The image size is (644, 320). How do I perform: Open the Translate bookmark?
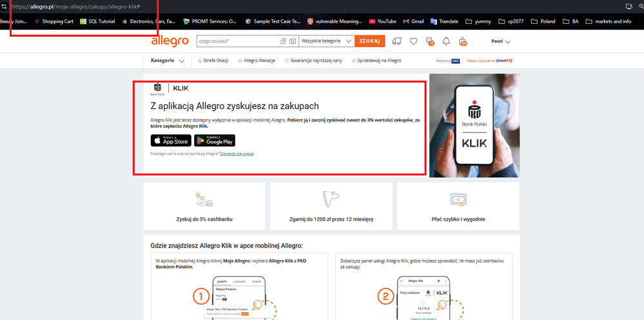pyautogui.click(x=444, y=21)
